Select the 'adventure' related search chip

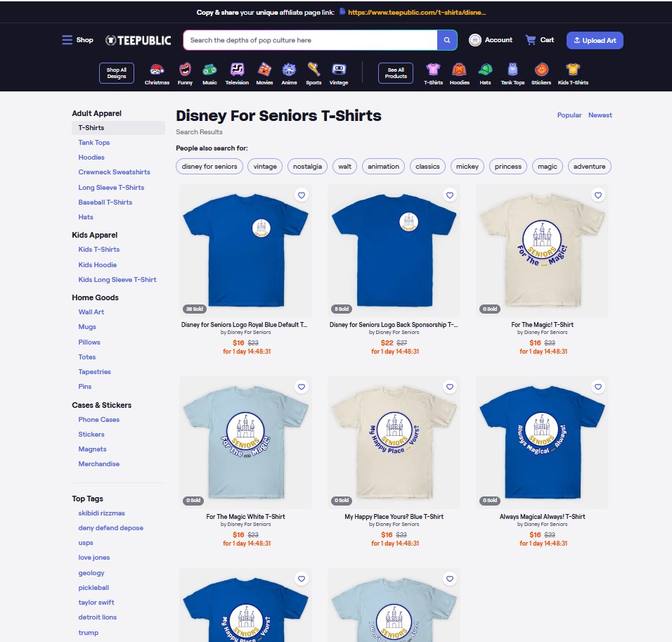pos(589,167)
